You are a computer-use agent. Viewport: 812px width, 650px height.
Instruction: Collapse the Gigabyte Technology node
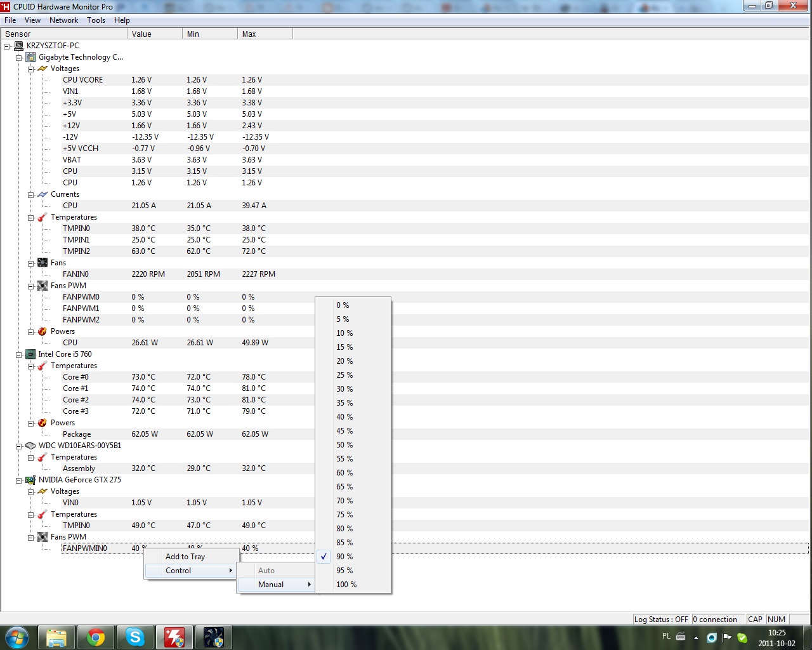(x=19, y=58)
